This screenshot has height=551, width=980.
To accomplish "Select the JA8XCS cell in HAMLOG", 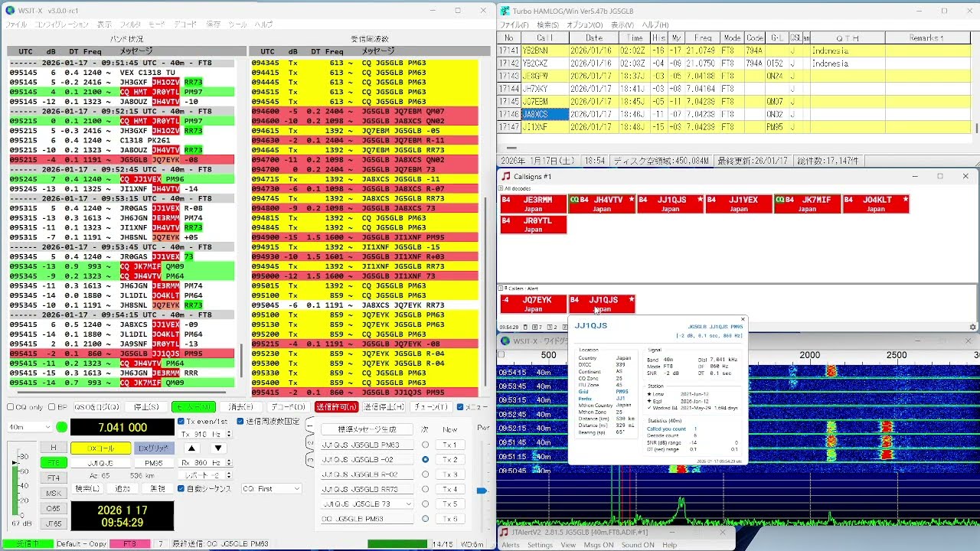I will tap(544, 114).
